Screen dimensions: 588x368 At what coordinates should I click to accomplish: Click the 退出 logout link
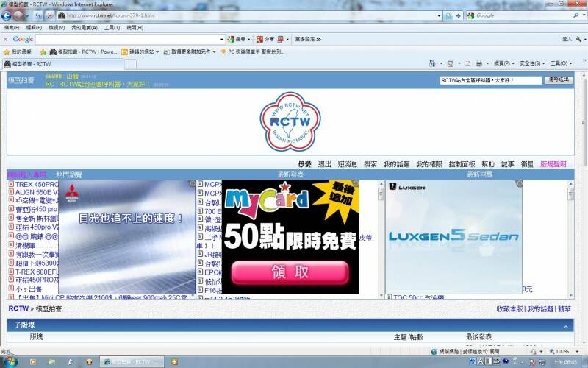pos(324,164)
